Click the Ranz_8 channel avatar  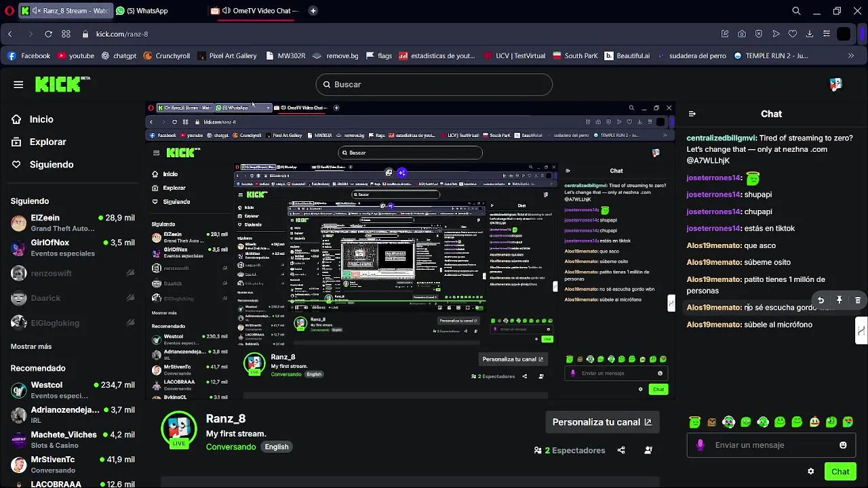coord(179,429)
